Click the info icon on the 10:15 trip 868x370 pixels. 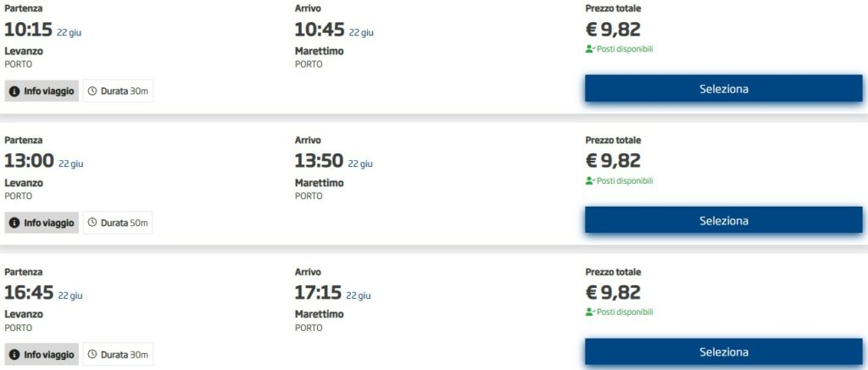14,91
